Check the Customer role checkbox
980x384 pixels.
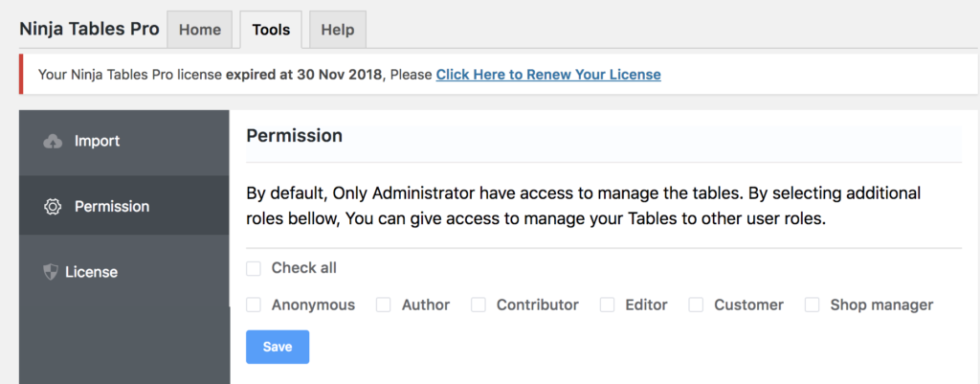(696, 305)
